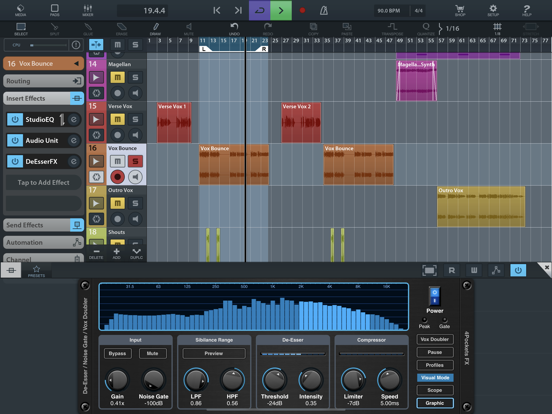
Task: Jump to the loop end marker
Action: [x=238, y=10]
